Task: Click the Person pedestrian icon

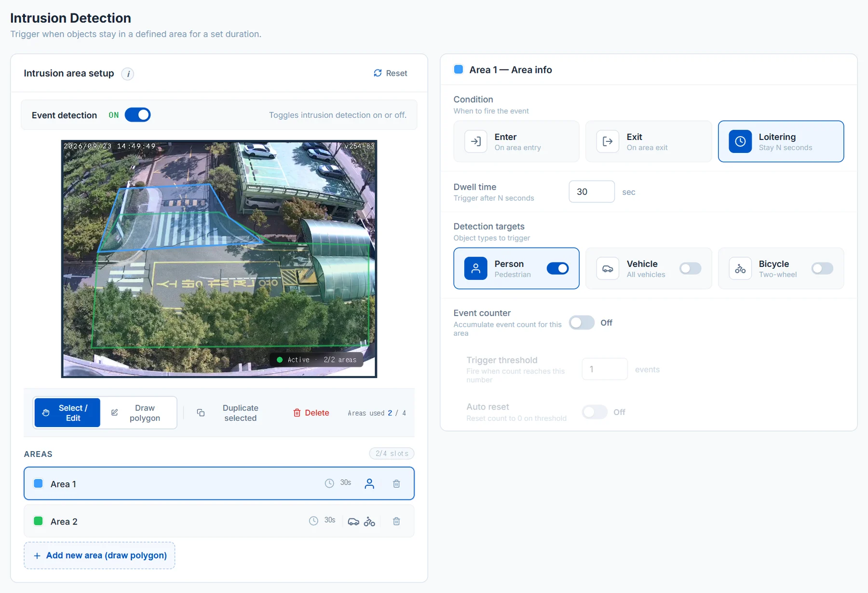Action: coord(475,268)
